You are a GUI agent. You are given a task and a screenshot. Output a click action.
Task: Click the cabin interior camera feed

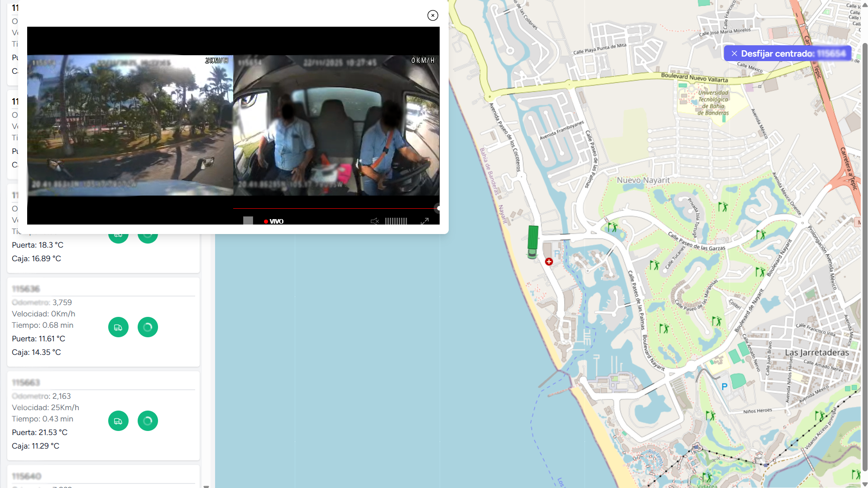pos(336,125)
